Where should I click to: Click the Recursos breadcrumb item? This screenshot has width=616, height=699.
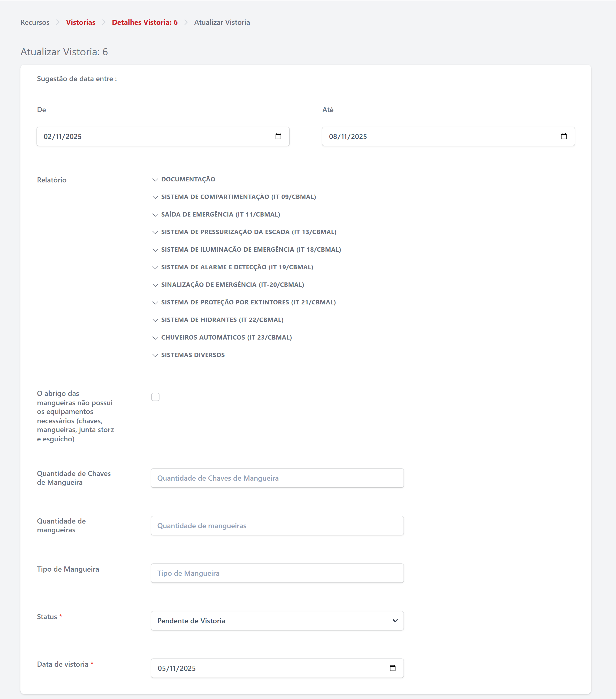[35, 22]
